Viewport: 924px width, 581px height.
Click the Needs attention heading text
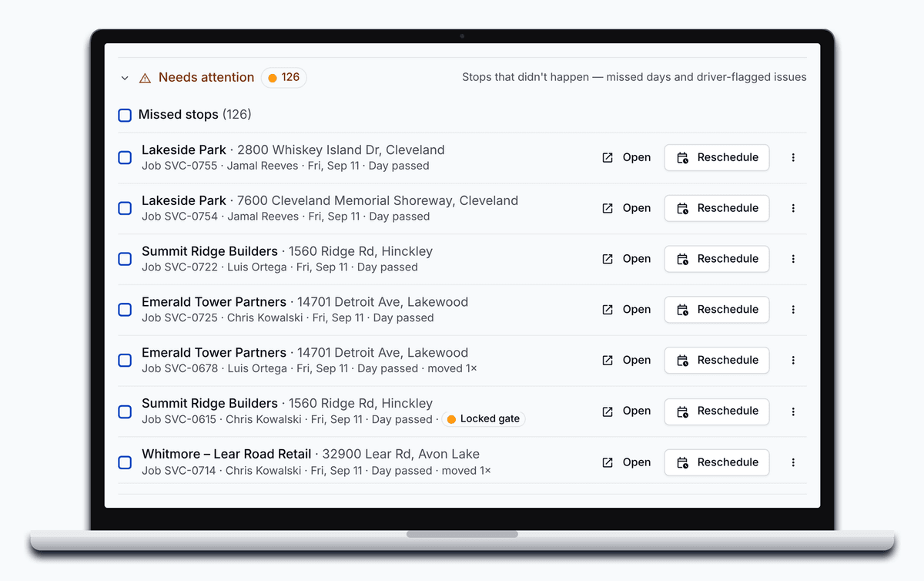click(x=206, y=77)
